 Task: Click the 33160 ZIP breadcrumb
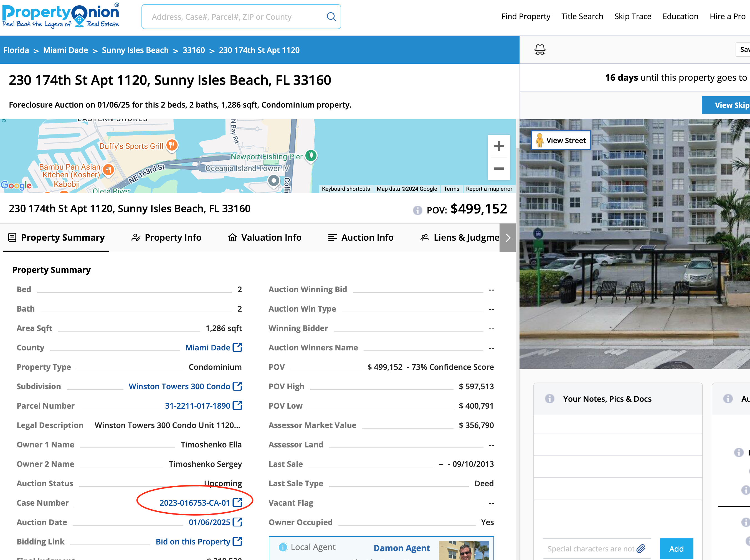(x=194, y=50)
